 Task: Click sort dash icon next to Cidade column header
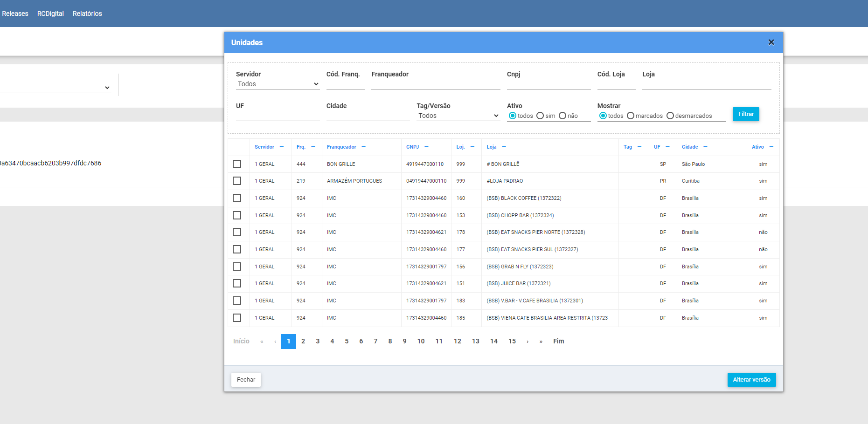pos(705,147)
